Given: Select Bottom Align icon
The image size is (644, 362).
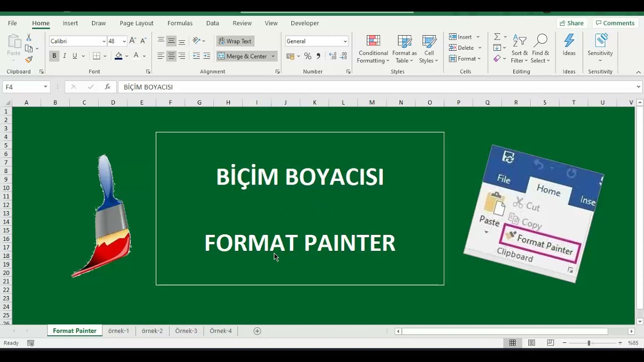Looking at the screenshot, I should tap(182, 41).
